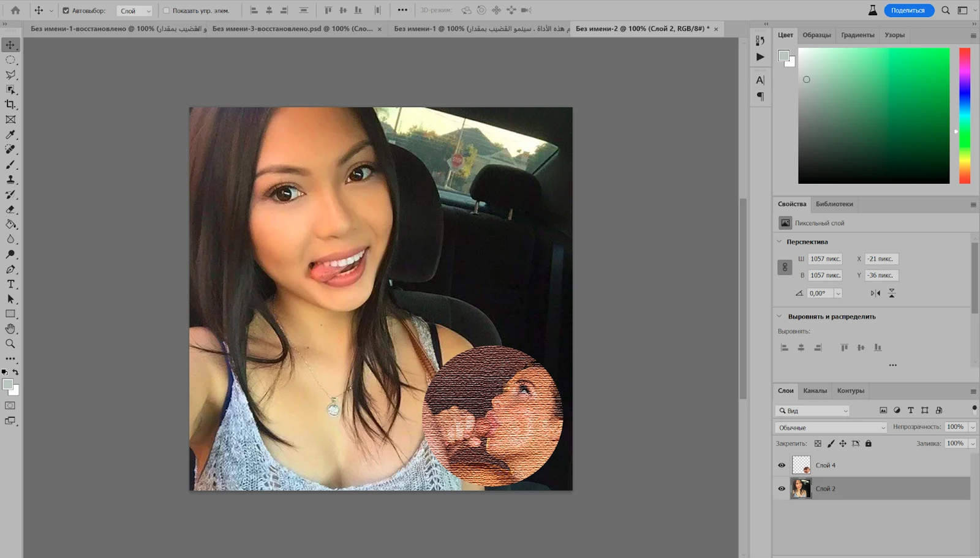This screenshot has width=980, height=558.
Task: Open the Обычные blend mode dropdown
Action: (831, 428)
